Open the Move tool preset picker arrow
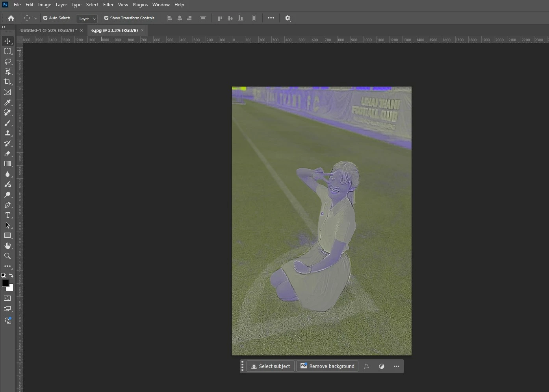 coord(35,18)
